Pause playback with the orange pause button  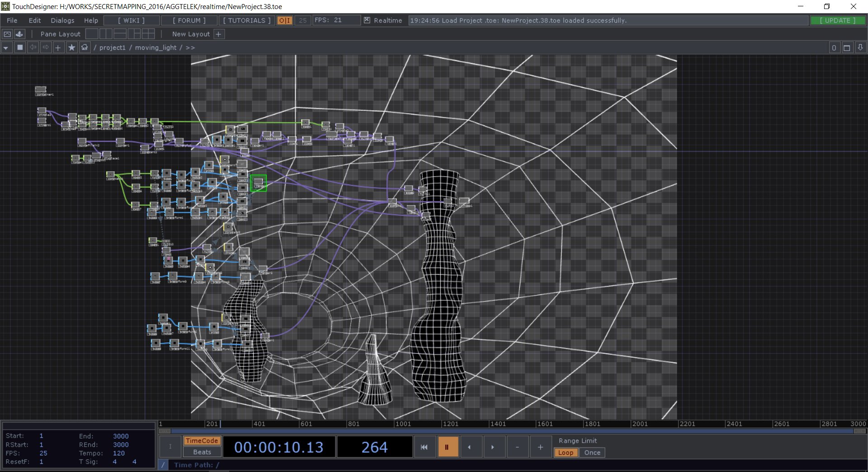pos(447,447)
